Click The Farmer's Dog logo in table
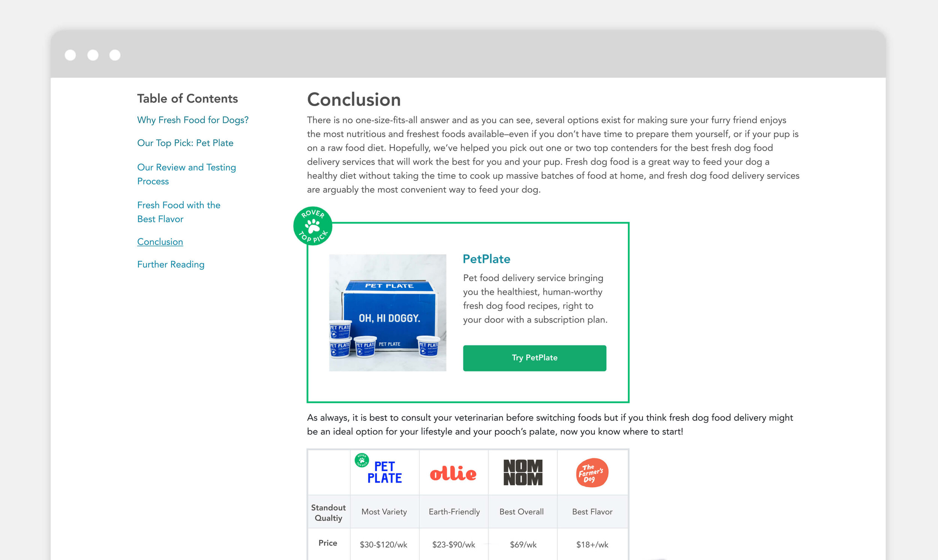The height and width of the screenshot is (560, 938). pos(592,473)
